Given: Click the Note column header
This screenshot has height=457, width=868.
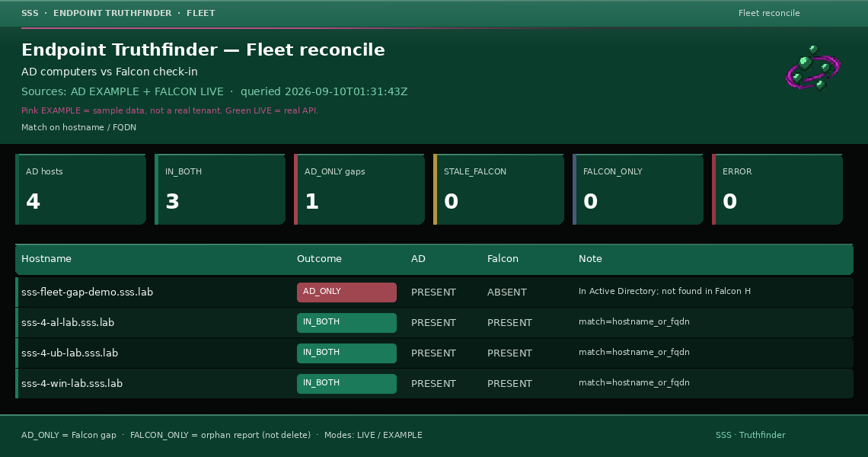Looking at the screenshot, I should pyautogui.click(x=590, y=259).
